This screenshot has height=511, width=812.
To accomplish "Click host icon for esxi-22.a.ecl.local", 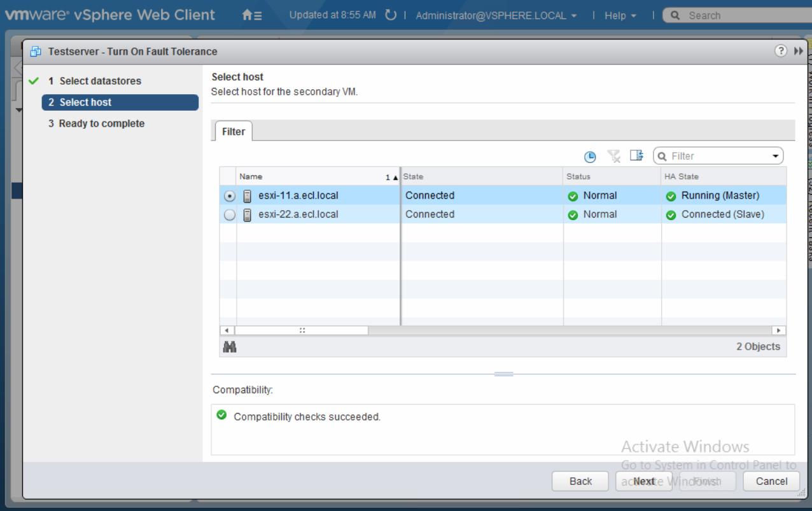I will (x=248, y=215).
